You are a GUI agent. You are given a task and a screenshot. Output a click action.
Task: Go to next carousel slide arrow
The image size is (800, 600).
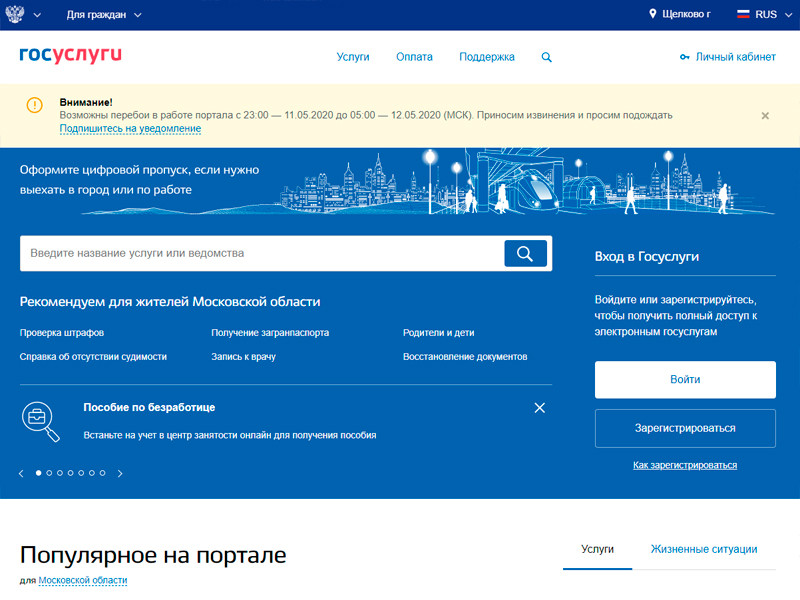pyautogui.click(x=120, y=473)
